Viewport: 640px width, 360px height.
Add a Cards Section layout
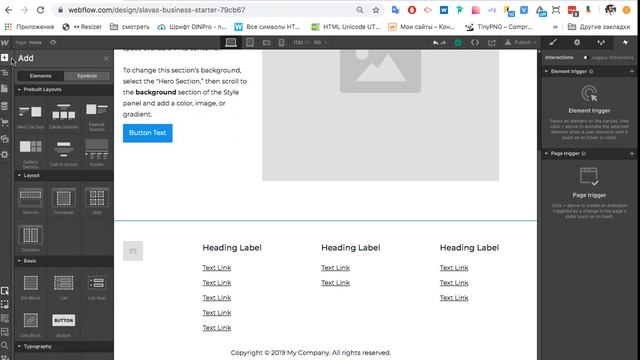click(x=64, y=116)
